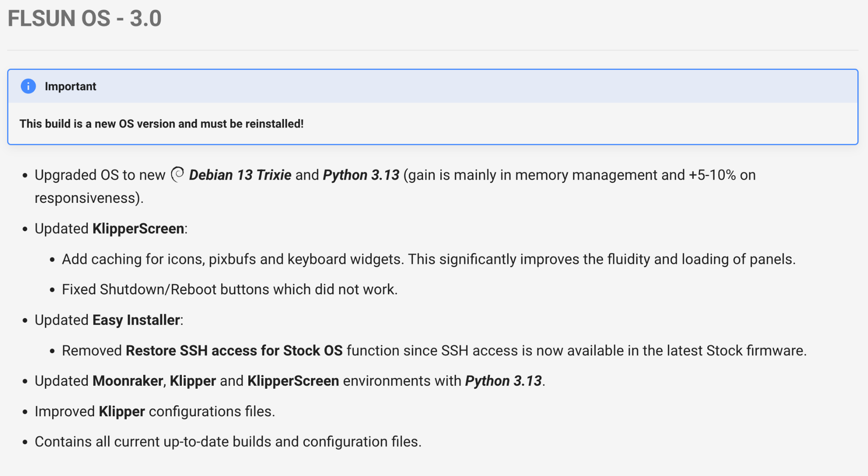Click the FLSUN OS - 3.0 heading
Image resolution: width=868 pixels, height=476 pixels.
coord(84,19)
